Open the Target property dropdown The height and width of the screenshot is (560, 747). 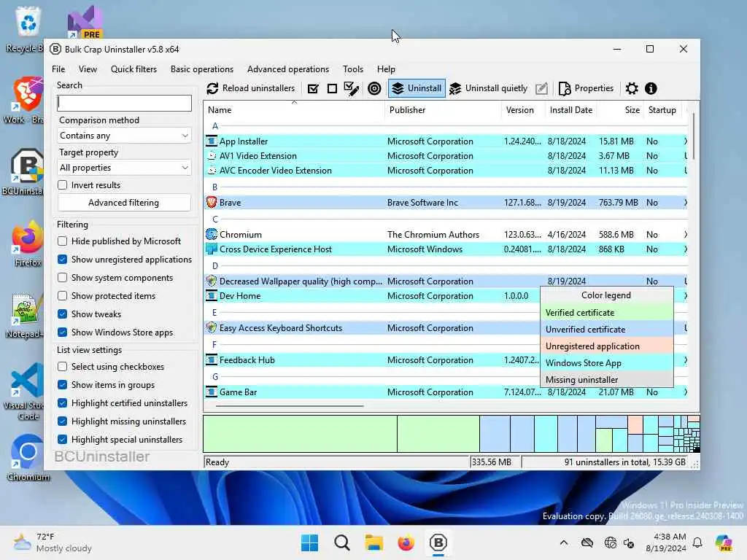(x=124, y=168)
